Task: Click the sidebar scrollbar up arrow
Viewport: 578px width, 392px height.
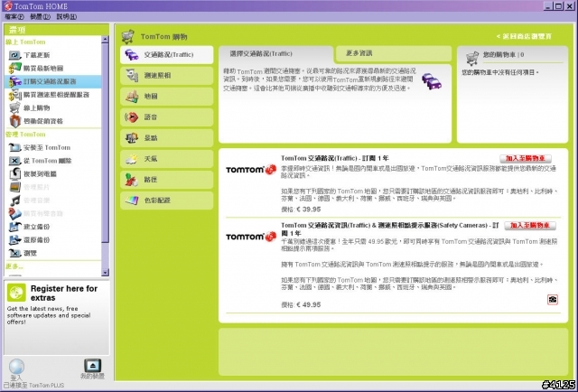Action: pos(105,39)
